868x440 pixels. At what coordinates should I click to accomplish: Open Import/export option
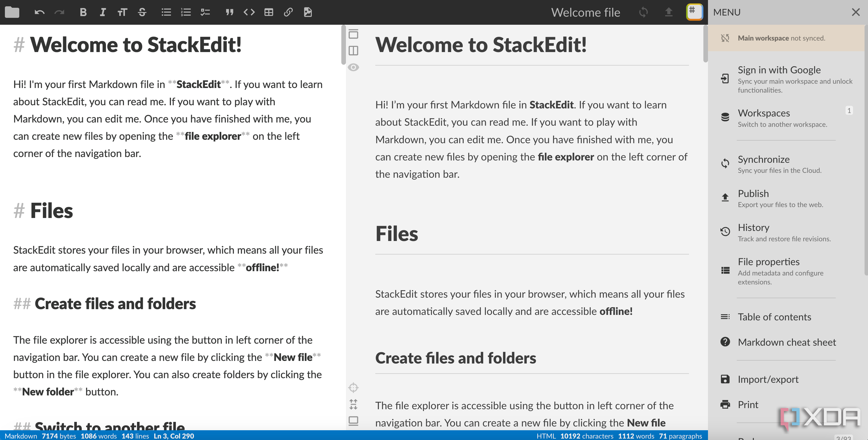(x=768, y=378)
